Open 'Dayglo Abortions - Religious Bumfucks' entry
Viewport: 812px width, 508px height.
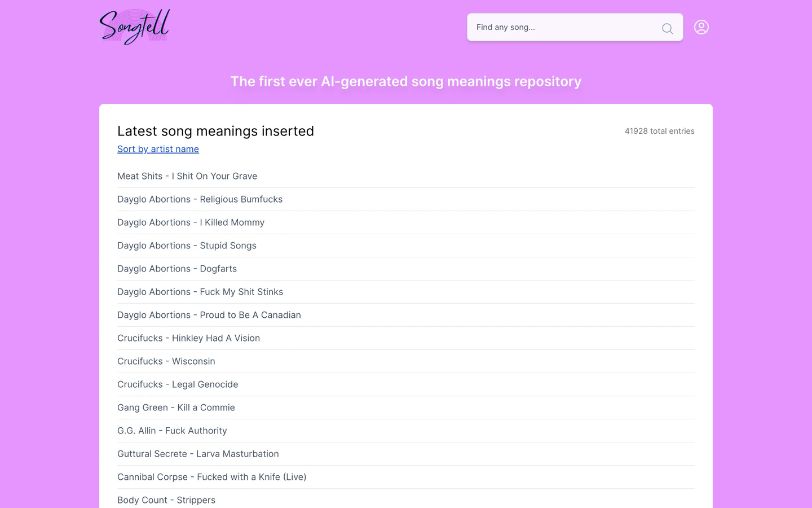pyautogui.click(x=200, y=199)
